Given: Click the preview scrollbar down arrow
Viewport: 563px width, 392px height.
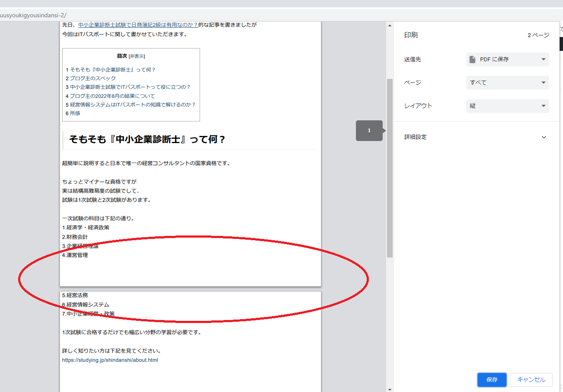Looking at the screenshot, I should [x=390, y=389].
